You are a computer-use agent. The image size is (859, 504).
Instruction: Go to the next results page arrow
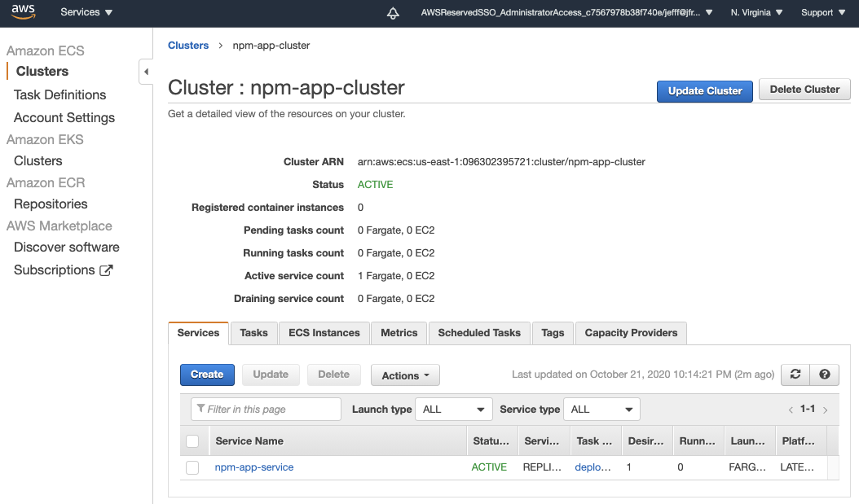pyautogui.click(x=825, y=410)
